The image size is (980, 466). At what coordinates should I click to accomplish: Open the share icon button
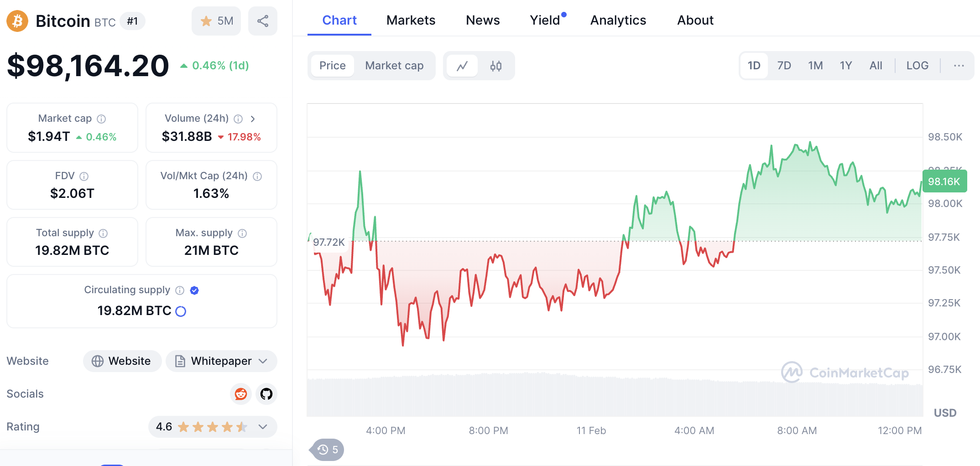(x=263, y=21)
